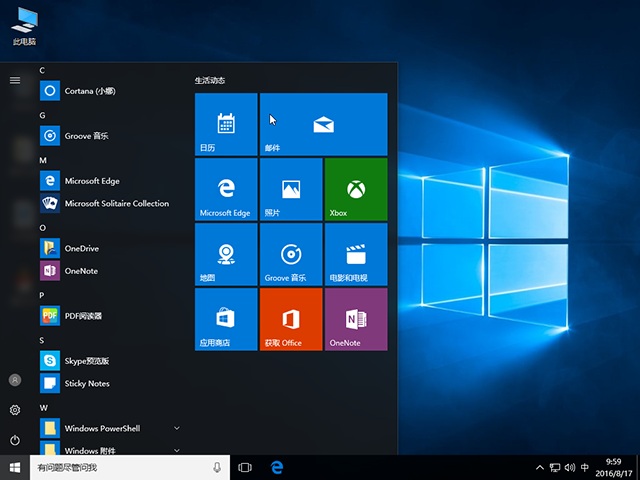Launch the Mail (邮件) tile
This screenshot has width=640, height=480.
point(323,124)
